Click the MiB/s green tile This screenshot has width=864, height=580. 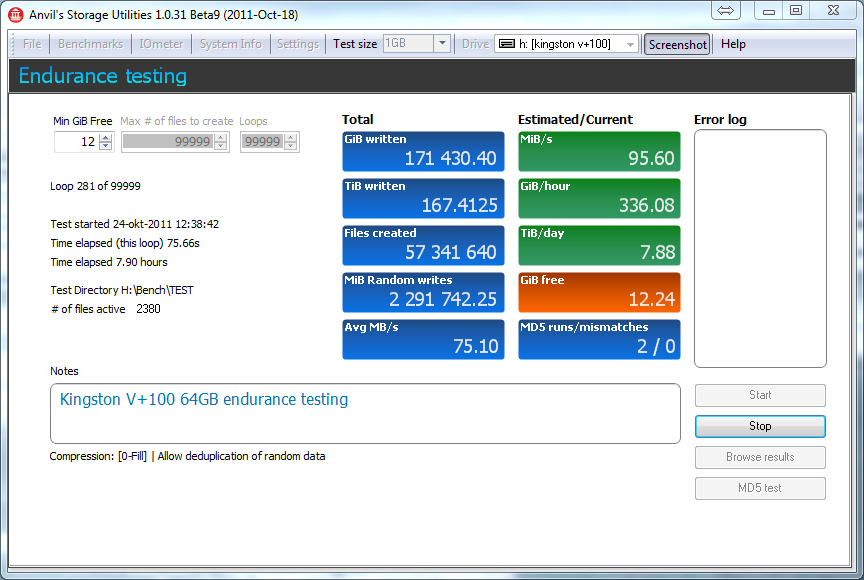click(599, 151)
